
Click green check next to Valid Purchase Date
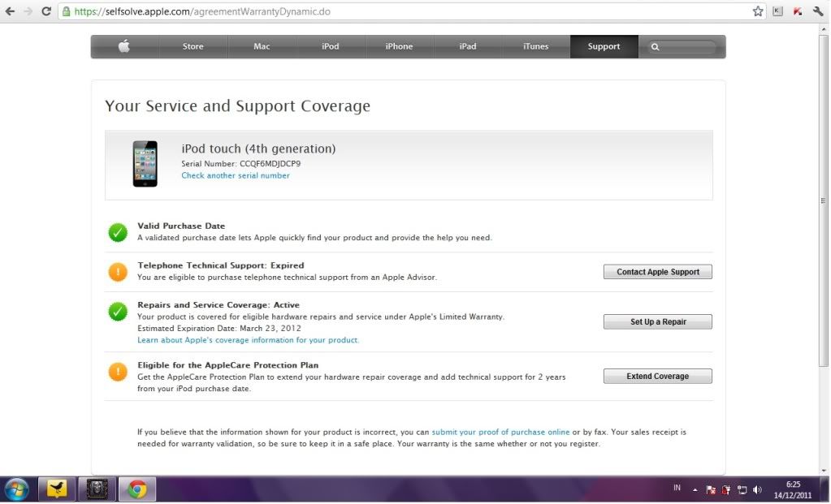[118, 232]
